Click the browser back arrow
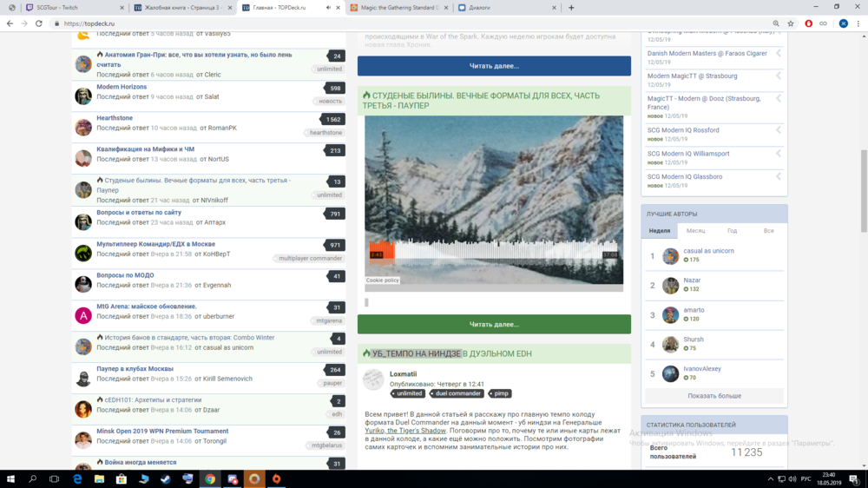 tap(9, 23)
